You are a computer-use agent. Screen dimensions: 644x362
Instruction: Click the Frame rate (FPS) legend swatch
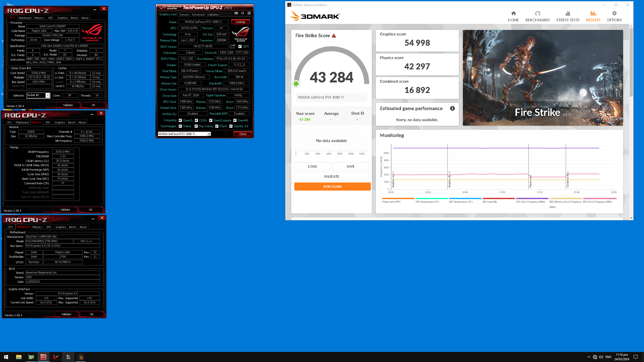(398, 198)
